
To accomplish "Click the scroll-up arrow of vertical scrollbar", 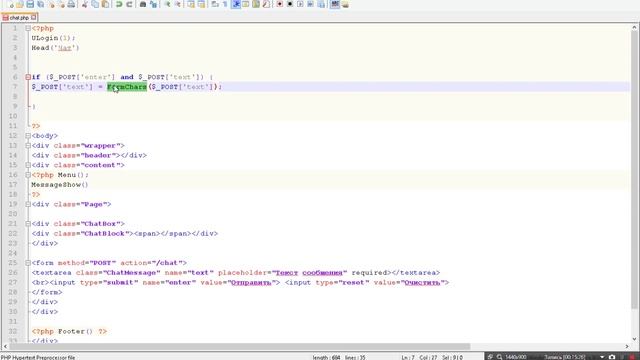I will coord(634,27).
